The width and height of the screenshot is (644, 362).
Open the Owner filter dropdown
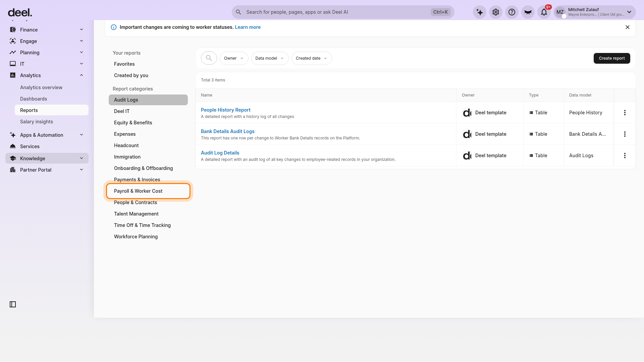234,58
